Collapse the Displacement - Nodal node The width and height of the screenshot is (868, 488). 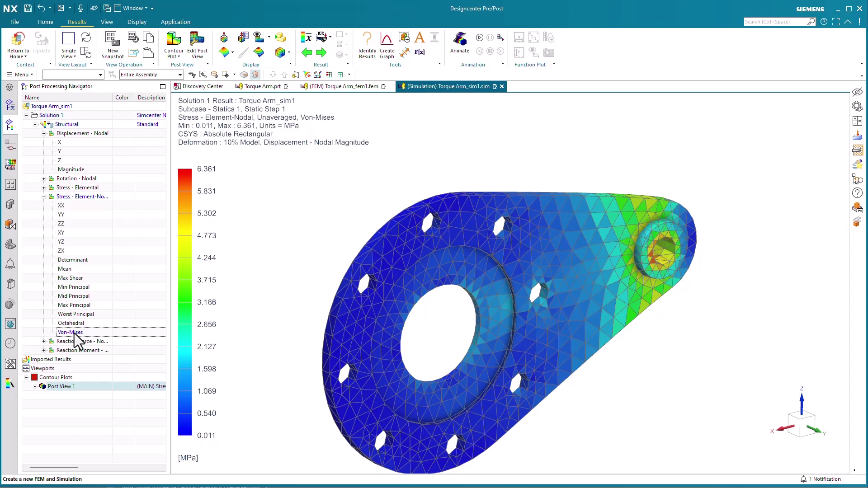[44, 133]
